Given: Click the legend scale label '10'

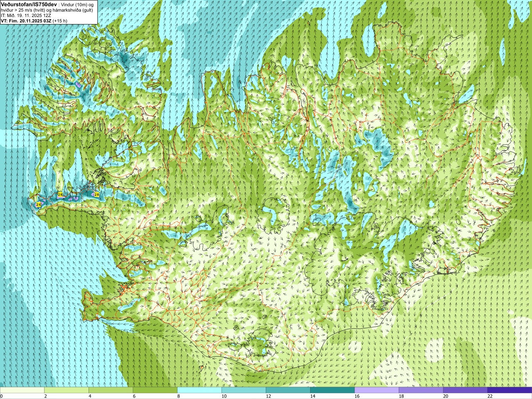Looking at the screenshot, I should [224, 396].
